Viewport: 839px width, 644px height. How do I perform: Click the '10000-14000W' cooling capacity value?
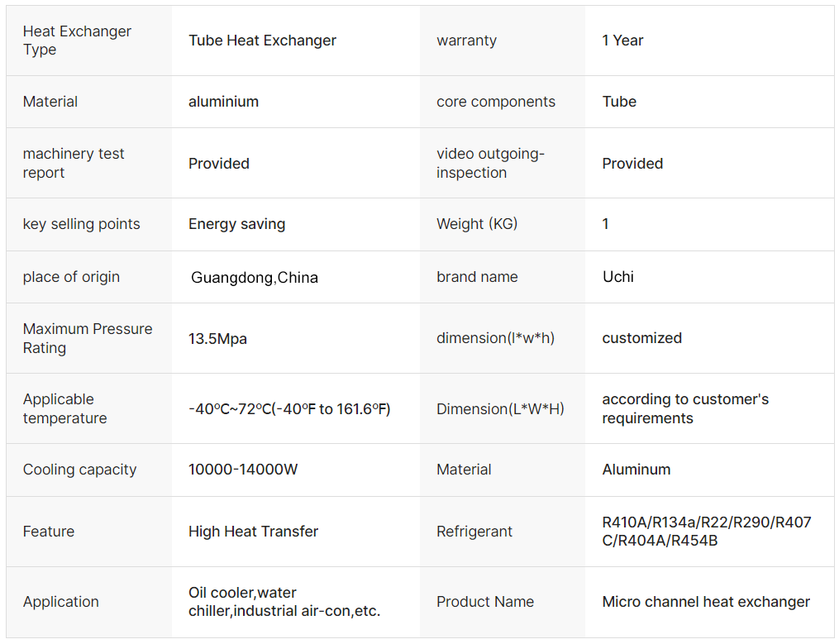[x=243, y=470]
